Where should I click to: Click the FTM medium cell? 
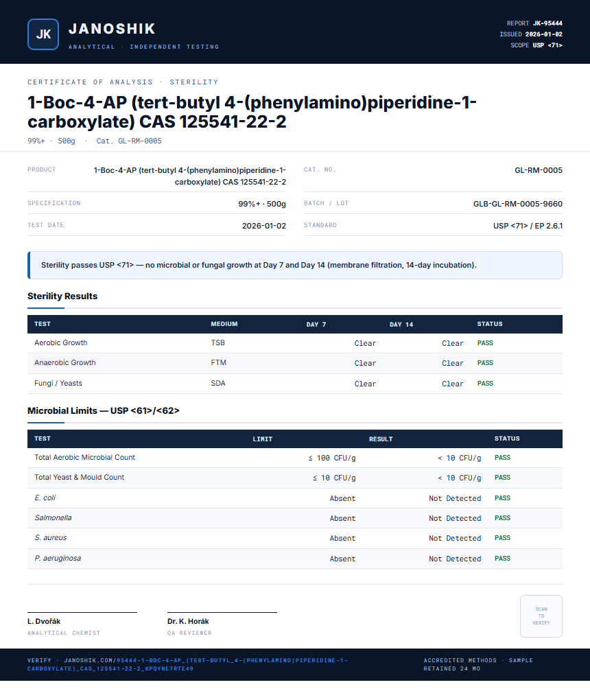point(218,363)
